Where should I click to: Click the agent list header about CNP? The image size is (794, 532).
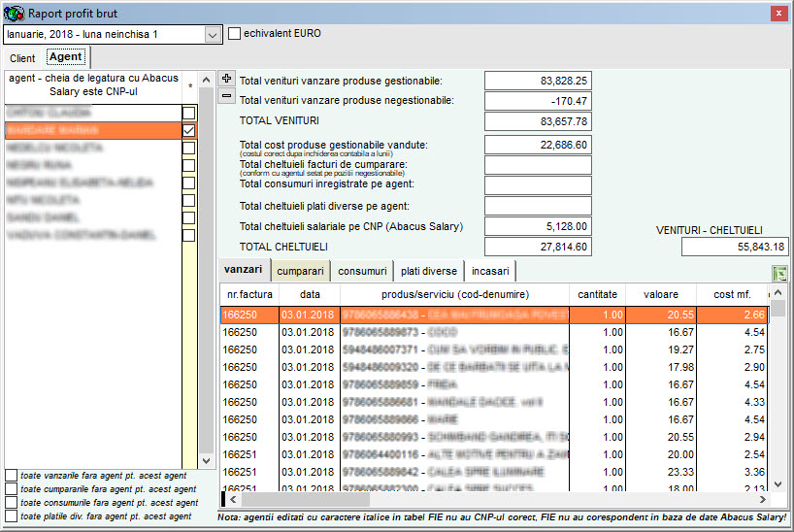(94, 85)
